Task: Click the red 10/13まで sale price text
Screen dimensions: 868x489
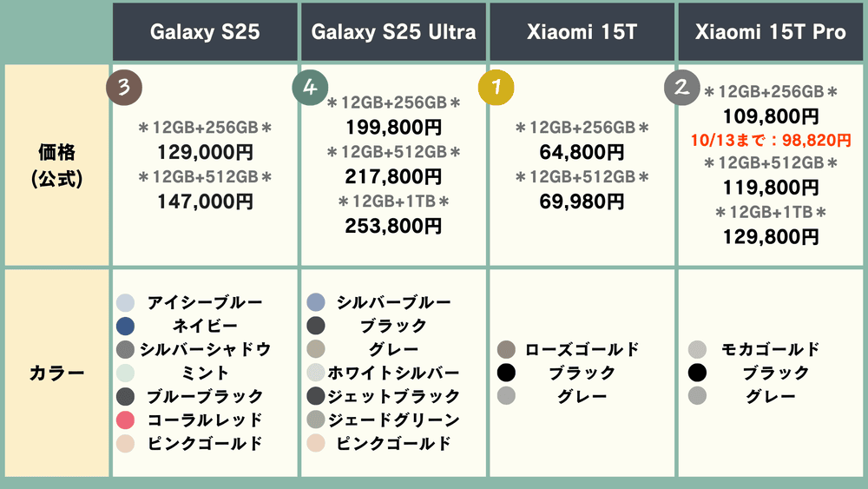Action: click(x=771, y=140)
